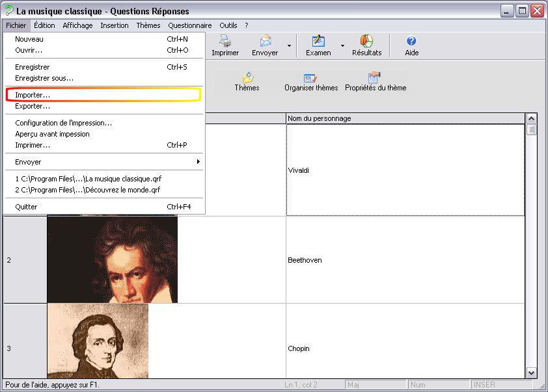Click the Imprimer printer icon
The height and width of the screenshot is (392, 548).
225,41
